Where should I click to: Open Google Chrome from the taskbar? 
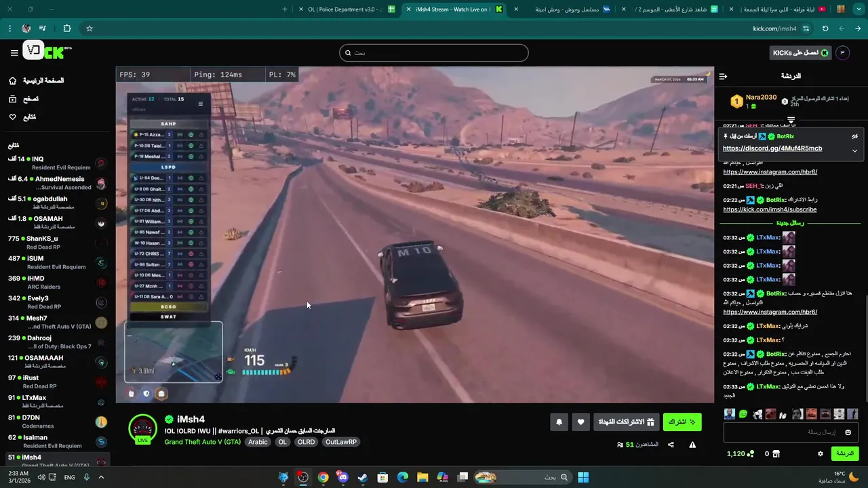(323, 477)
